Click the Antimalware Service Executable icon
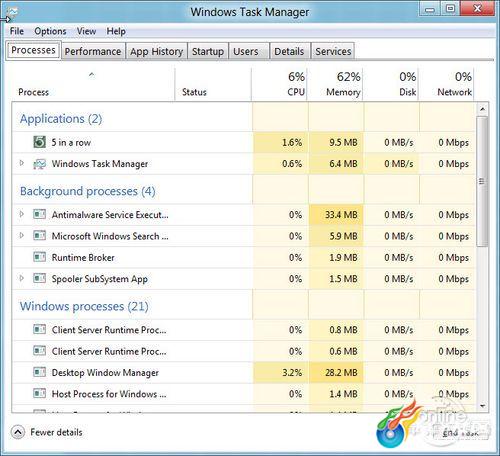Viewport: 500px width, 456px height. 40,214
